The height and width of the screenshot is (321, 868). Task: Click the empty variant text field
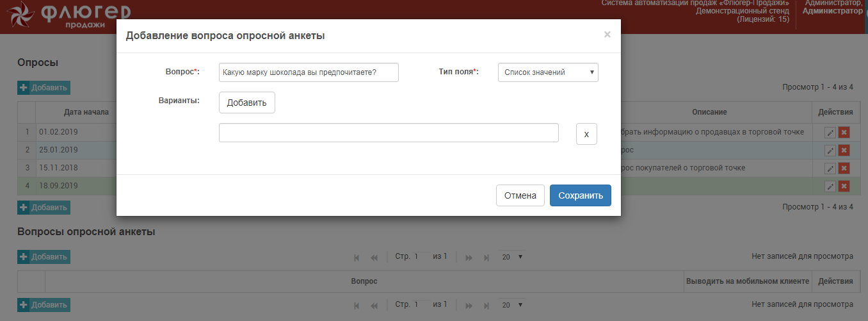(x=389, y=133)
